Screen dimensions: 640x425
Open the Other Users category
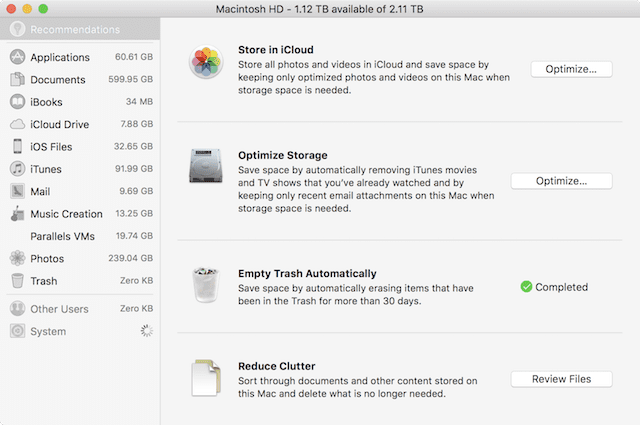point(61,309)
